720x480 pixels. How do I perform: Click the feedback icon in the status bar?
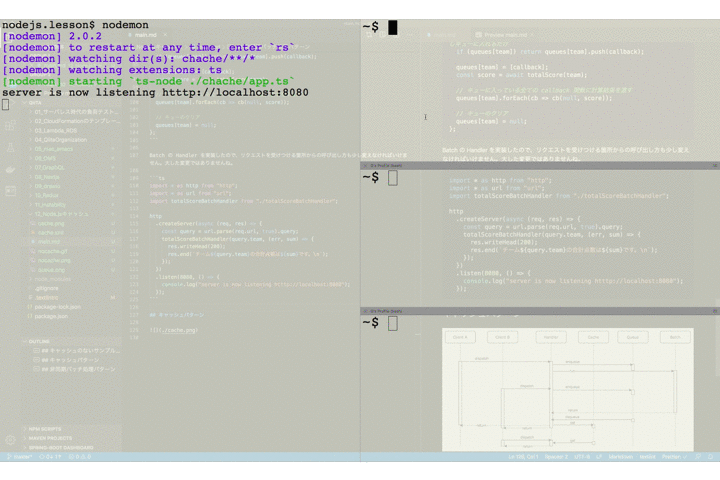pos(698,457)
